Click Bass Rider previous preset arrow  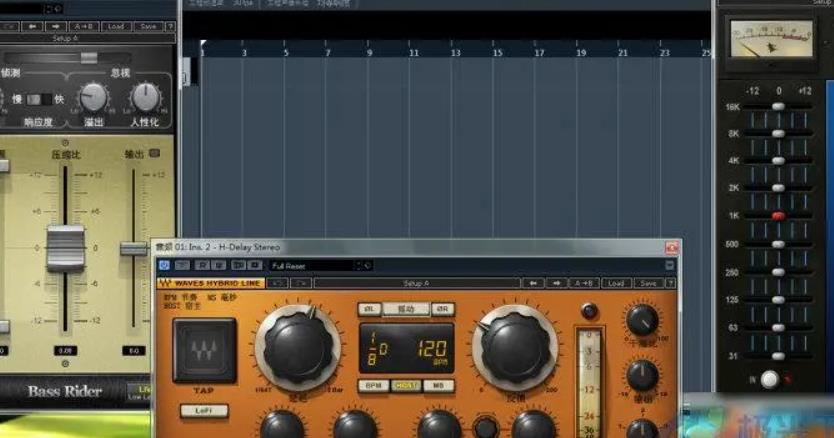pos(32,26)
